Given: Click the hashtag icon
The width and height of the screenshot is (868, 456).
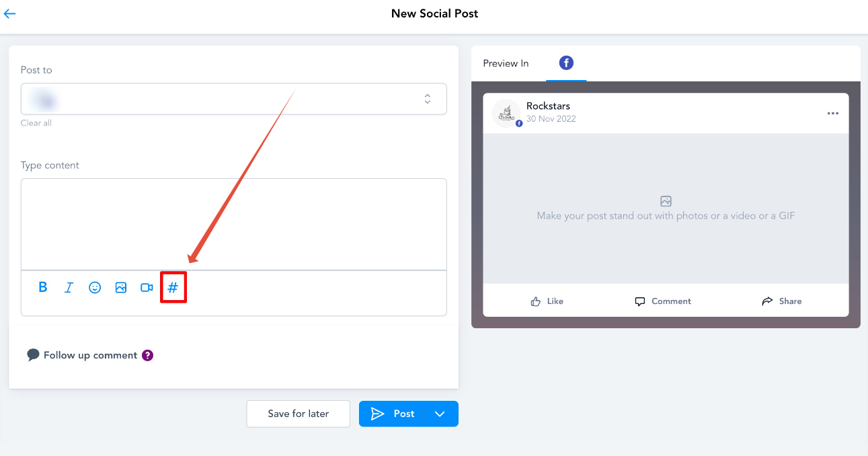Looking at the screenshot, I should (x=173, y=287).
